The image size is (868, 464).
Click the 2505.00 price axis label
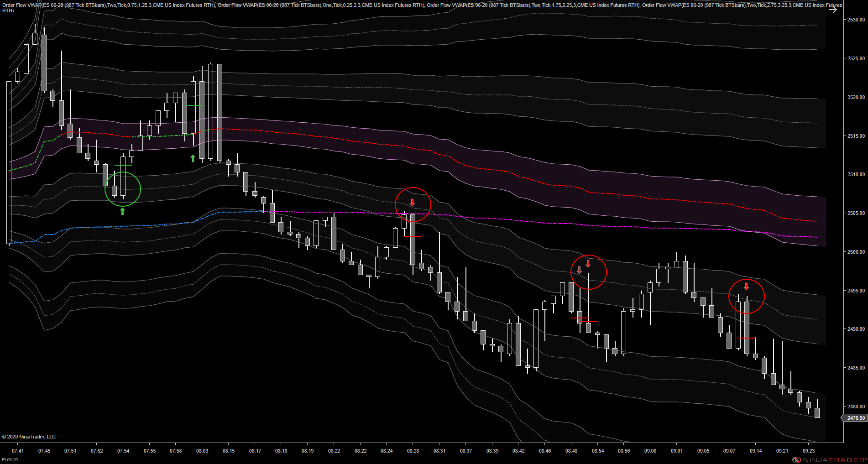click(x=856, y=213)
